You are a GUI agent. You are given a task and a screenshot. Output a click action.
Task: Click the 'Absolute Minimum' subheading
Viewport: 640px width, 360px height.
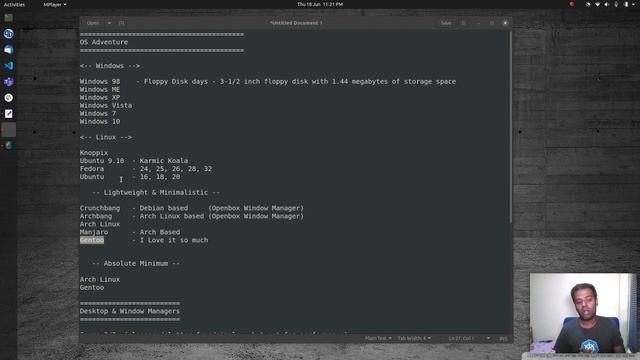136,264
